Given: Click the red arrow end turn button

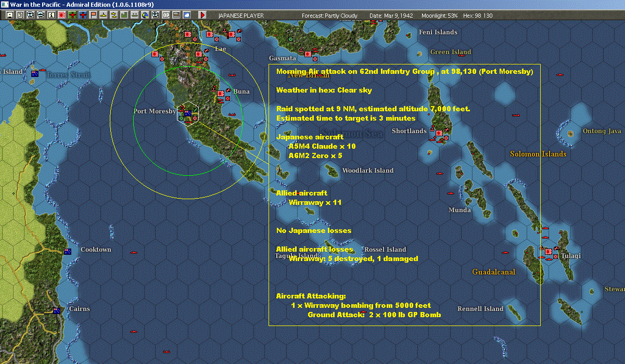Looking at the screenshot, I should [x=202, y=15].
